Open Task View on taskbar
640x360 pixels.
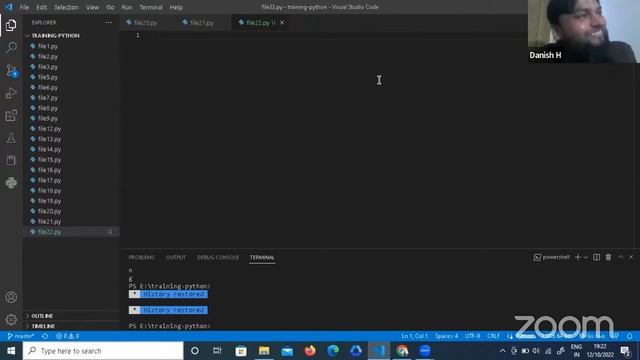point(217,351)
